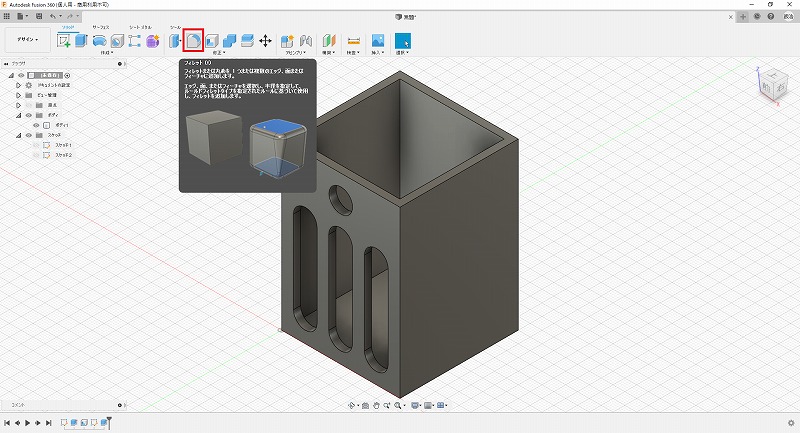Open timeline settings gear at bottom right

pos(791,423)
